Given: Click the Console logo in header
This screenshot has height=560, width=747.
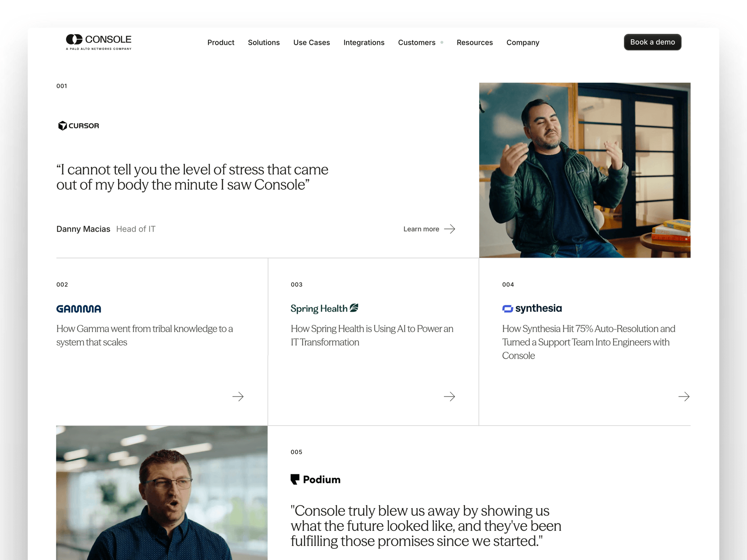Looking at the screenshot, I should point(98,42).
